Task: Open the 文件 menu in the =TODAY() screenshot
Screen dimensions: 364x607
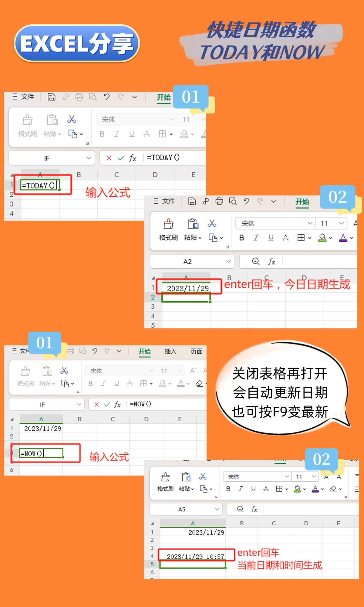Action: click(23, 97)
